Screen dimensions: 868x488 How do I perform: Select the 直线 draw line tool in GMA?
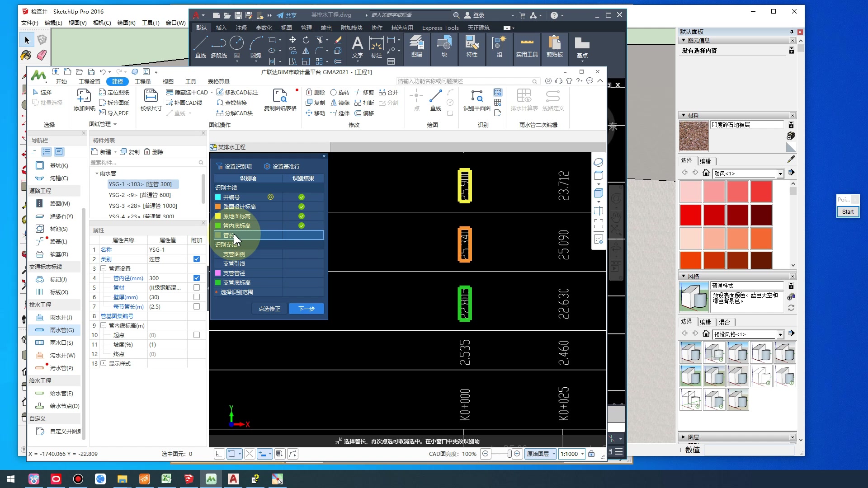(435, 96)
